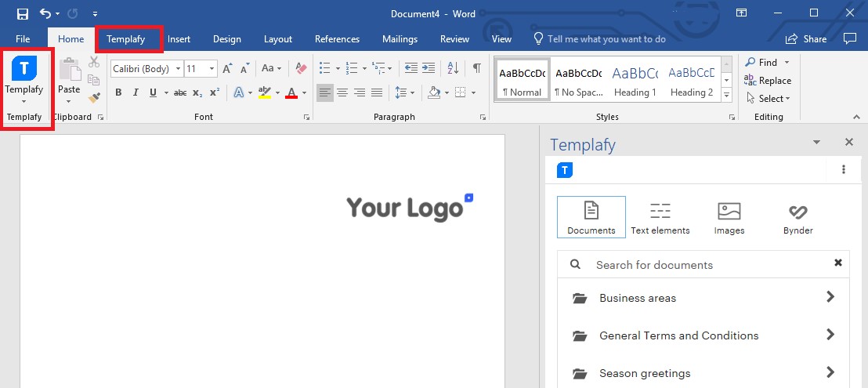Click the Save floppy disk icon

pos(22,14)
